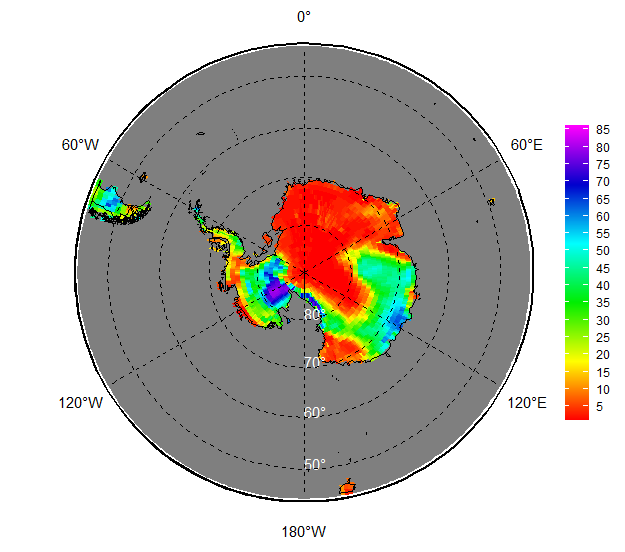Click the 120°W longitude label
Viewport: 625px width, 552px height.
pos(80,403)
